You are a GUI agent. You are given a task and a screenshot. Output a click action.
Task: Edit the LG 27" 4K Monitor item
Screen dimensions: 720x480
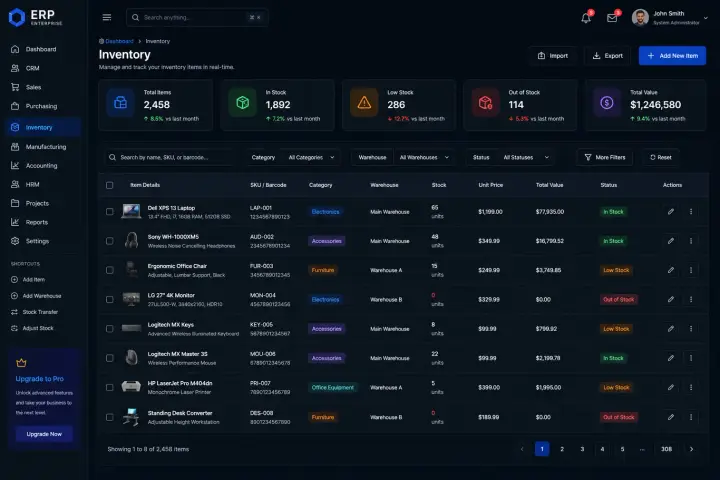pos(671,299)
